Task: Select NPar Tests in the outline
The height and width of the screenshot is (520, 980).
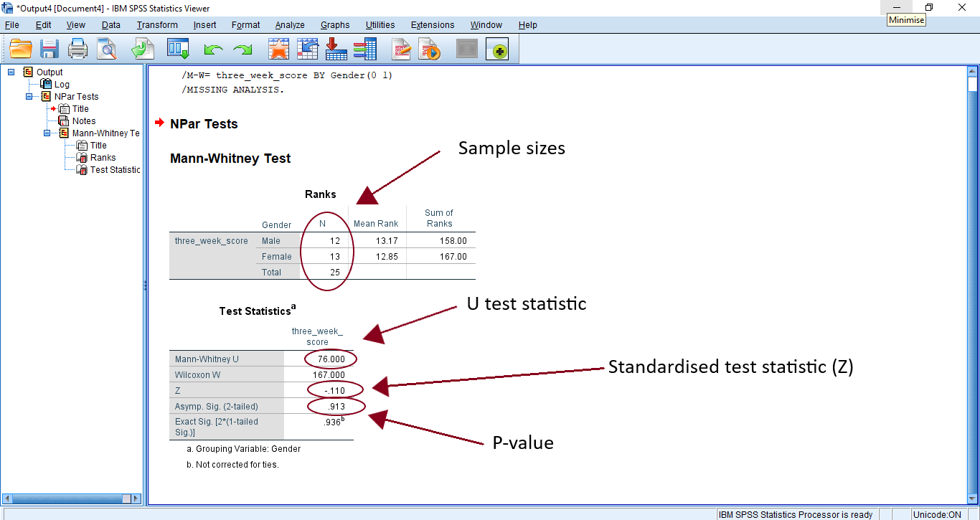Action: pos(76,96)
